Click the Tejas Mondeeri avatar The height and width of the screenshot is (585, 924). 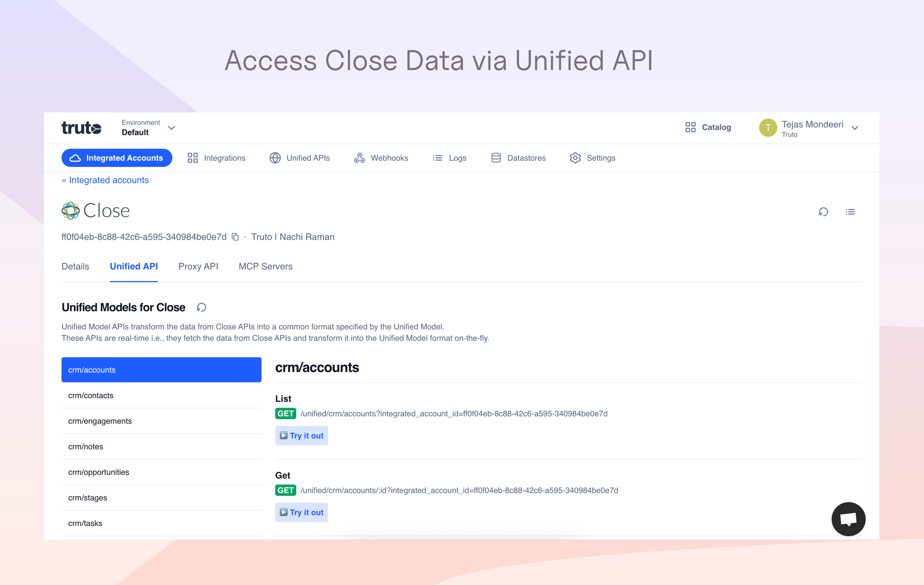pos(768,128)
